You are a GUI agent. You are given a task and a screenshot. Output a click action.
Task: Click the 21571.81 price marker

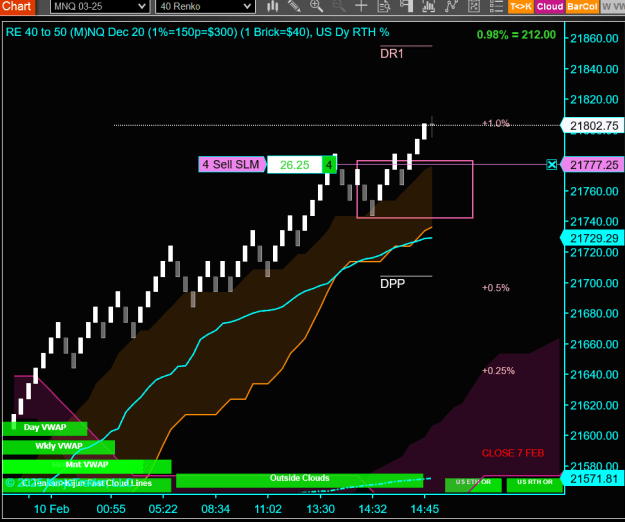pyautogui.click(x=593, y=478)
